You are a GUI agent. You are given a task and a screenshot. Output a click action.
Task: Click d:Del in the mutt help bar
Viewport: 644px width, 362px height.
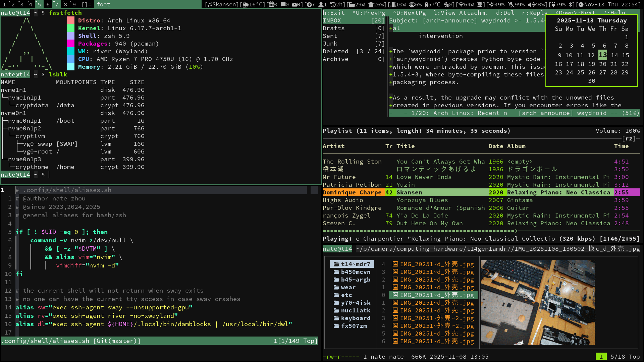(x=505, y=13)
